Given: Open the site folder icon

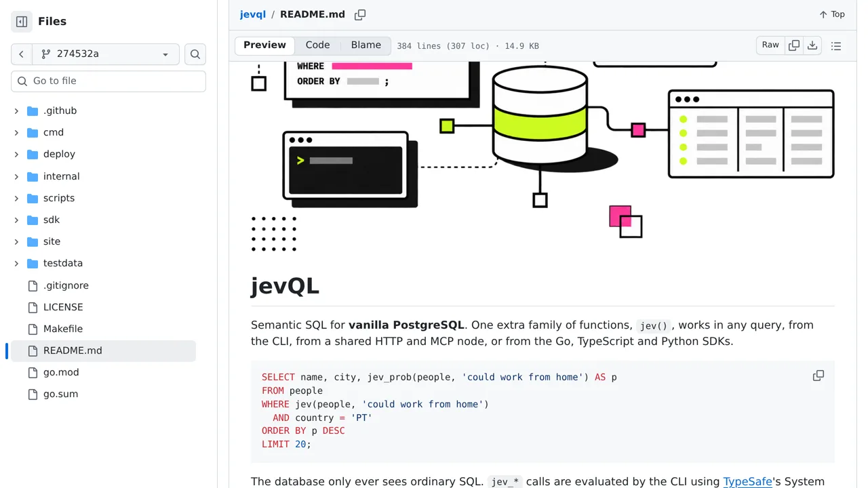Looking at the screenshot, I should [x=33, y=242].
